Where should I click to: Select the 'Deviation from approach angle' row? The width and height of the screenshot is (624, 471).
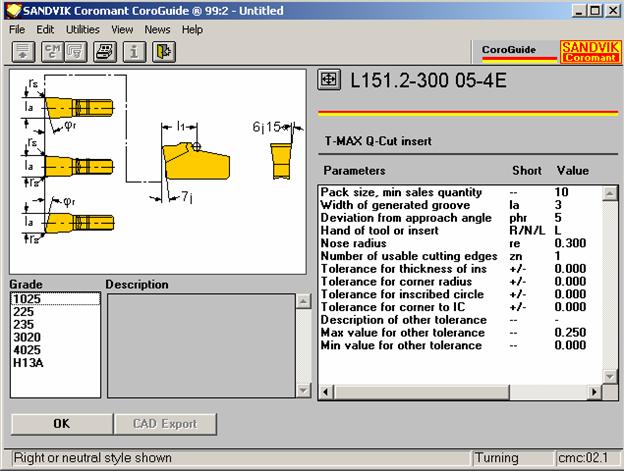point(460,218)
